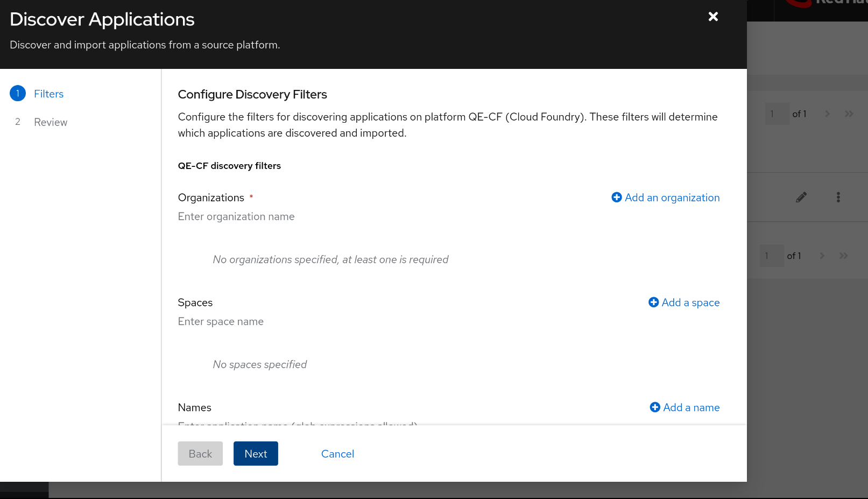Click the plus icon beside Add a space
868x499 pixels.
coord(654,303)
